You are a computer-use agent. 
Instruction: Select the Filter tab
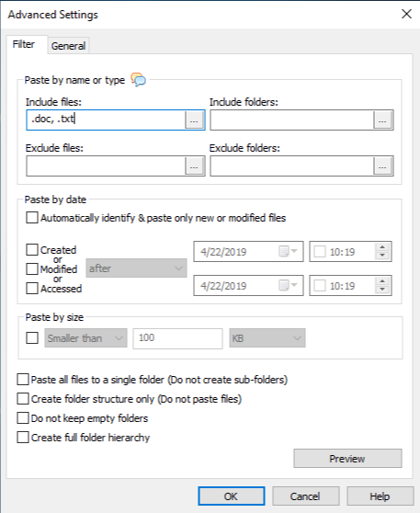24,44
